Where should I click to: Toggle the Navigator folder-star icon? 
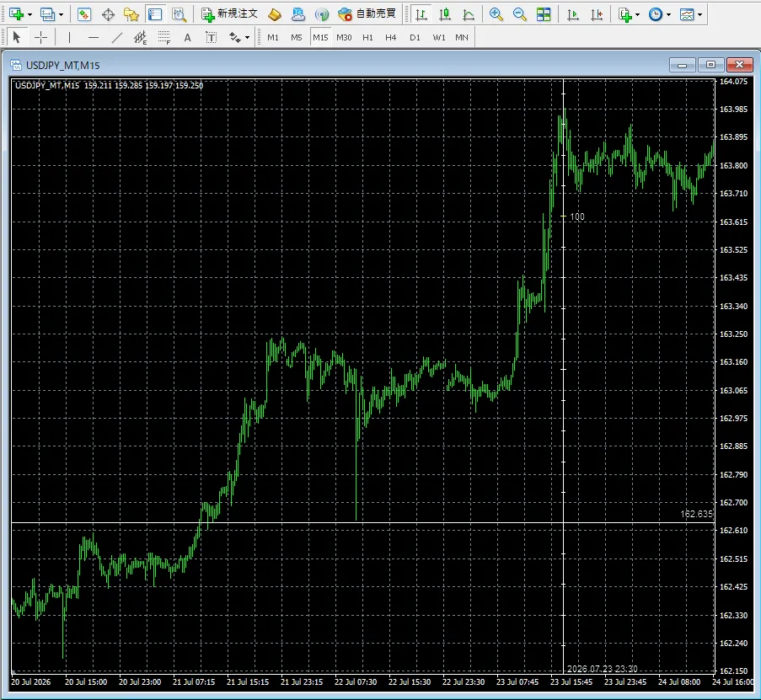131,14
